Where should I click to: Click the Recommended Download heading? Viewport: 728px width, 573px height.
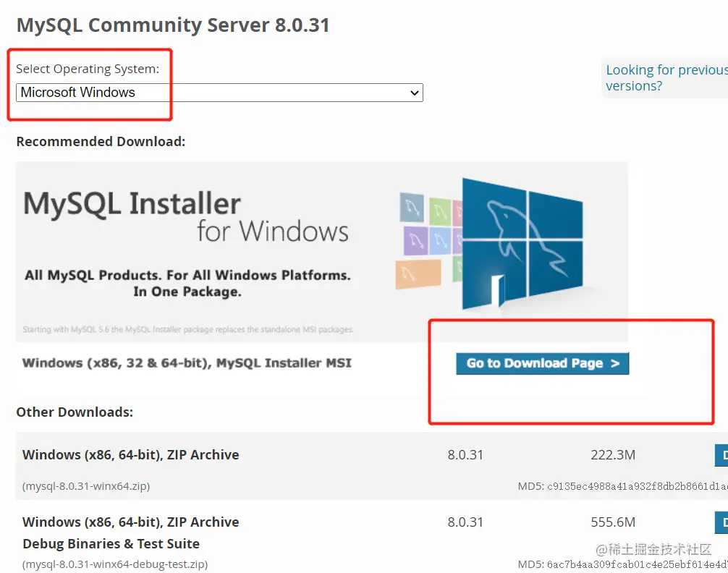point(101,142)
